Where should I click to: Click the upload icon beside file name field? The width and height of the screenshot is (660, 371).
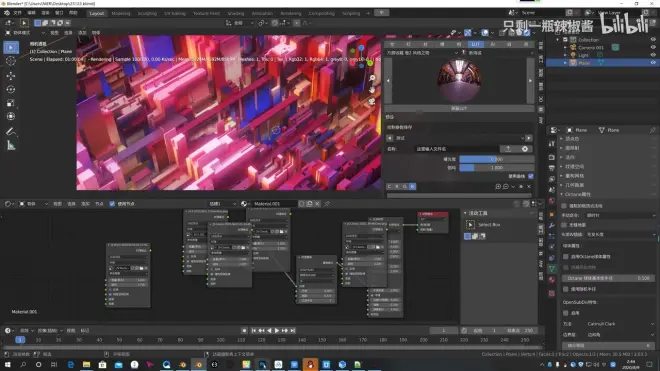(x=508, y=149)
